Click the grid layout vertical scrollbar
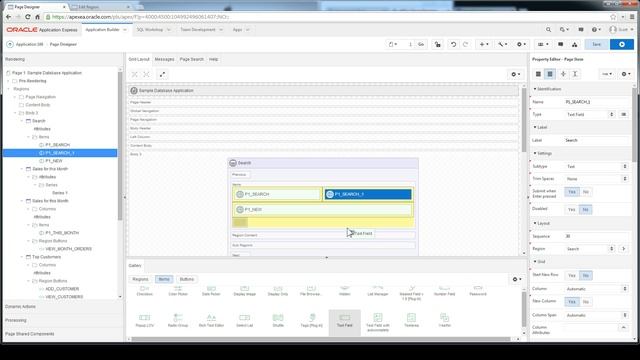640x360 pixels. click(x=524, y=120)
